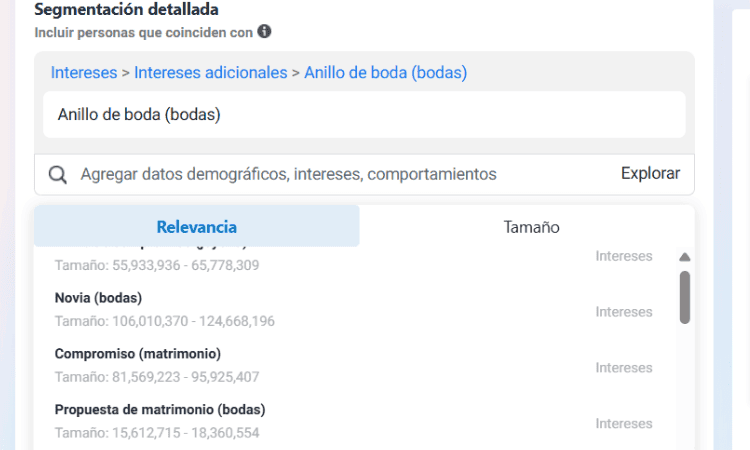Click the blue Anillo de boda breadcrumb link
Image resolution: width=750 pixels, height=450 pixels.
pyautogui.click(x=386, y=73)
